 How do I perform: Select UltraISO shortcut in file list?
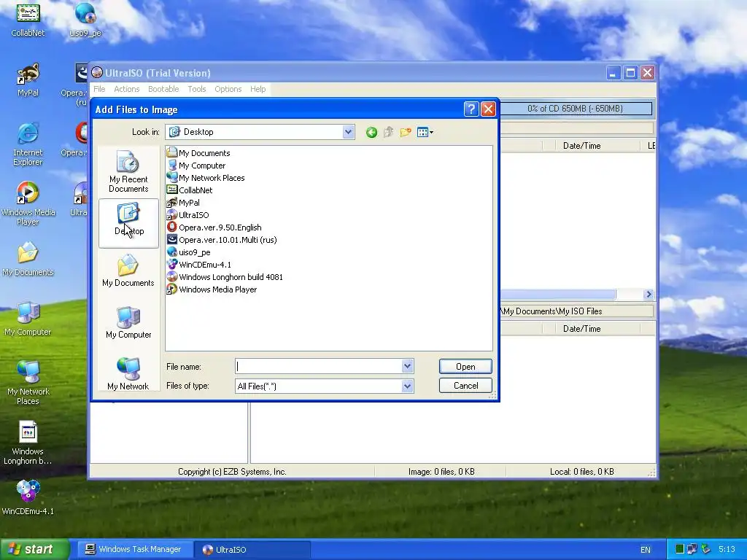[187, 215]
